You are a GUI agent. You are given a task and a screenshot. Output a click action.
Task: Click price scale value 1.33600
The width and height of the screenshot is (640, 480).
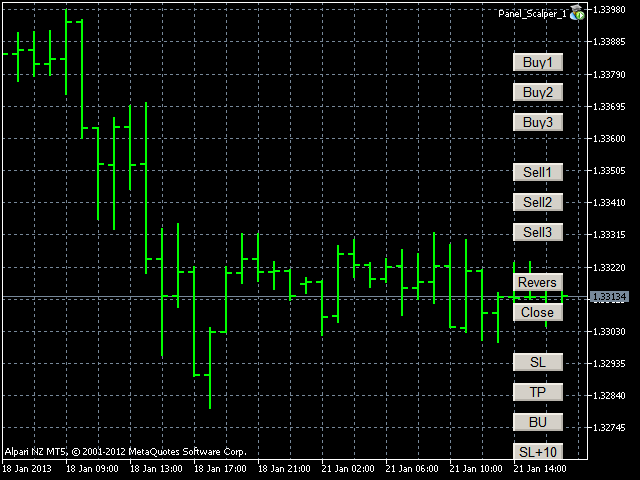coord(609,139)
